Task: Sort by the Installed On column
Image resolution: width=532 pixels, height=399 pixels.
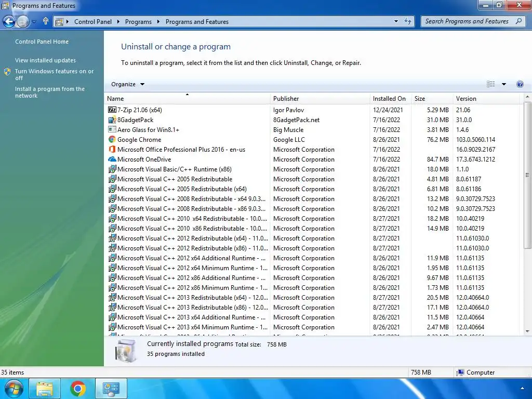Action: [x=390, y=98]
